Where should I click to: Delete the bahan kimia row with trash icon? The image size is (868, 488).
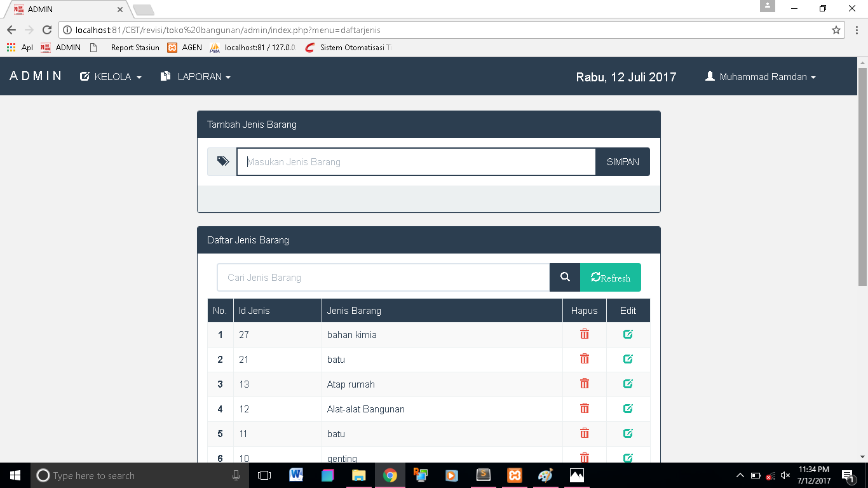click(x=585, y=334)
